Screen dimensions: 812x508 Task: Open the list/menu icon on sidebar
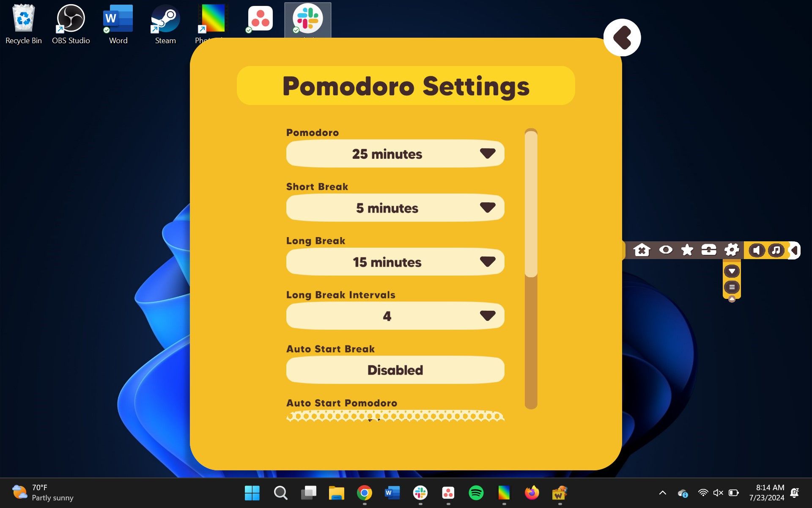pyautogui.click(x=732, y=287)
